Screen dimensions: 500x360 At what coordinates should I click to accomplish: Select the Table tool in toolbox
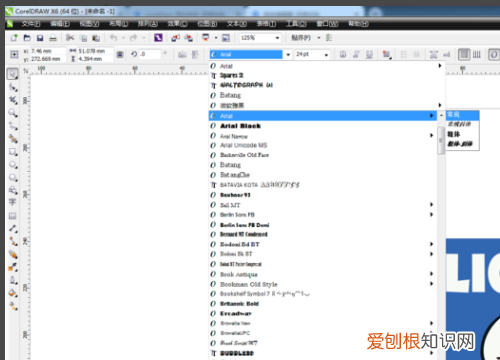(13, 216)
